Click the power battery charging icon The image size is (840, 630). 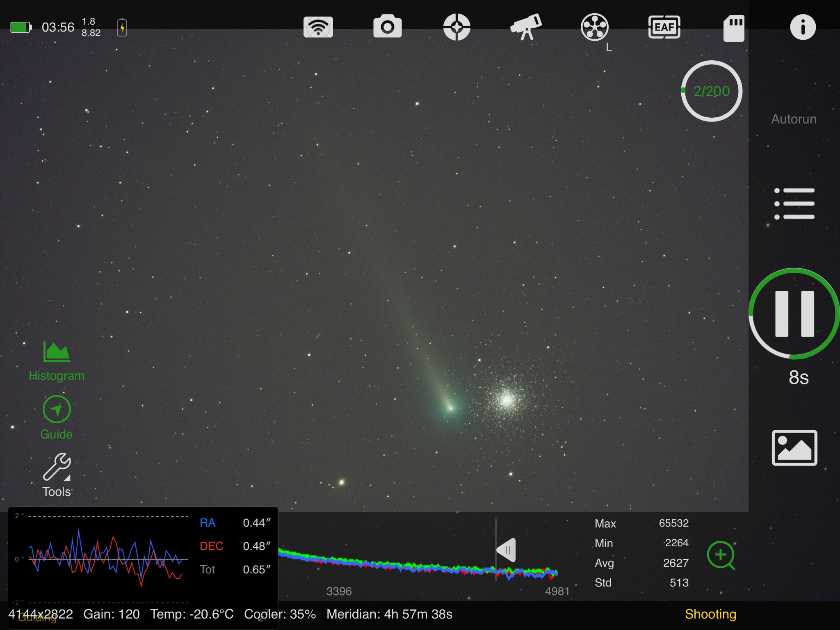tap(122, 27)
